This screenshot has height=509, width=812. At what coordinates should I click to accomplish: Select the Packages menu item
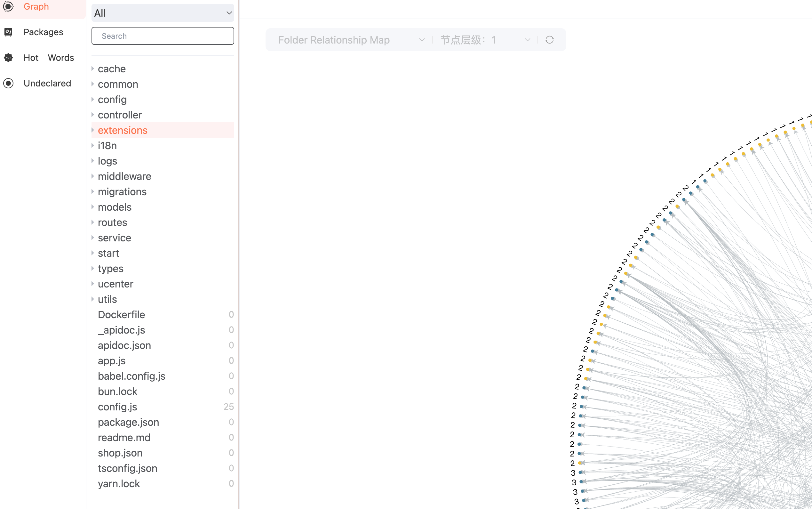[44, 32]
